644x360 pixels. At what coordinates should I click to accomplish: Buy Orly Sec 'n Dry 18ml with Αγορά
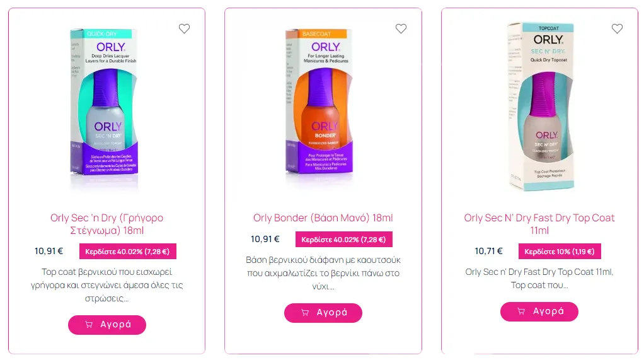point(106,325)
